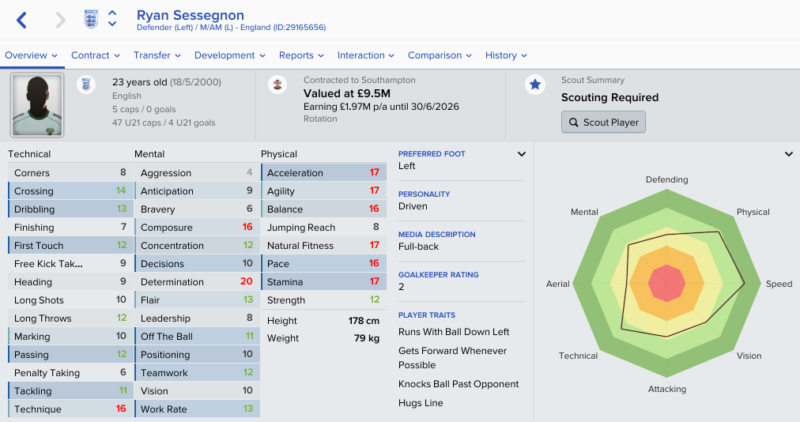This screenshot has height=422, width=800.
Task: Click the Ryan Sessegnon name heading
Action: [x=190, y=15]
